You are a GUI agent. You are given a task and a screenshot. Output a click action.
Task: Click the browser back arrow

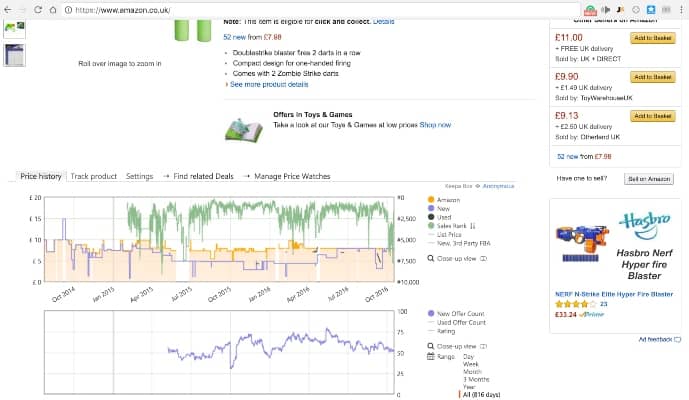tap(7, 9)
